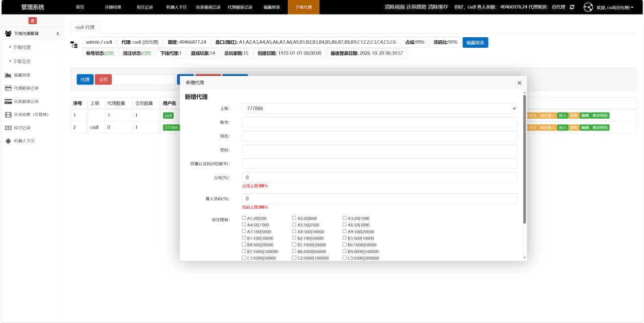Open 开牌结果 in the top menu
Image resolution: width=644 pixels, height=323 pixels.
(x=113, y=8)
